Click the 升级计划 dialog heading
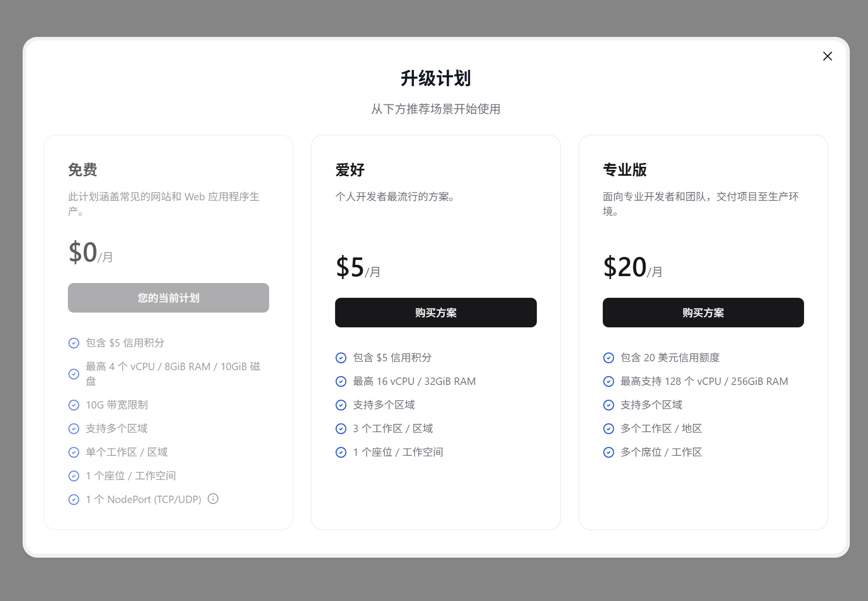This screenshot has height=601, width=868. click(x=435, y=78)
